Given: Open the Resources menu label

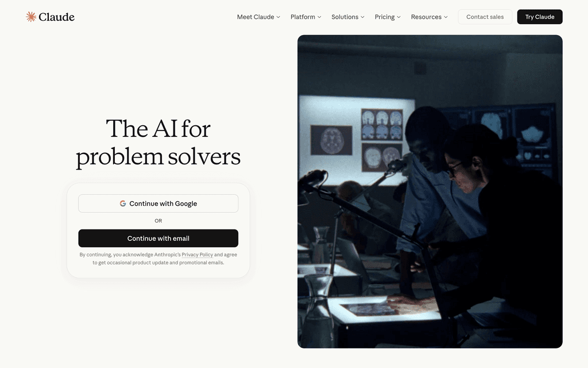Looking at the screenshot, I should point(426,17).
